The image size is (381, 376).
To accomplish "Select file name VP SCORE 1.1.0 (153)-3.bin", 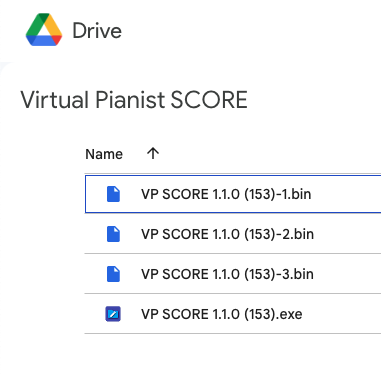I will pos(227,274).
